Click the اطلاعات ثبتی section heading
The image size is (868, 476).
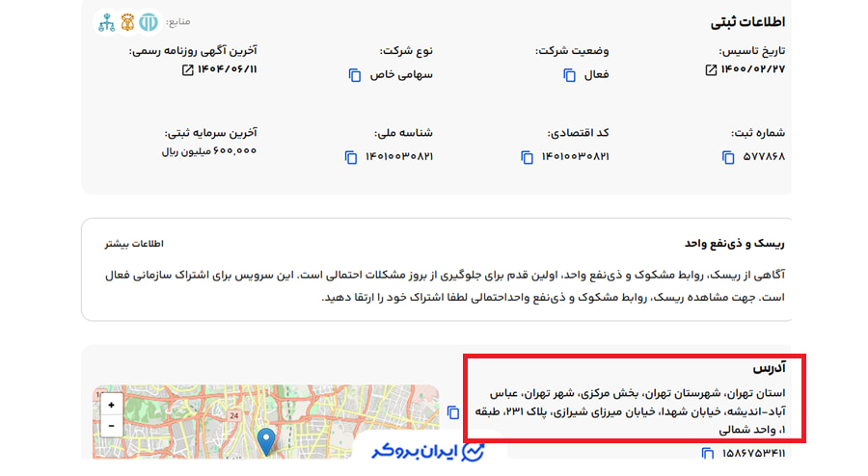pyautogui.click(x=747, y=22)
